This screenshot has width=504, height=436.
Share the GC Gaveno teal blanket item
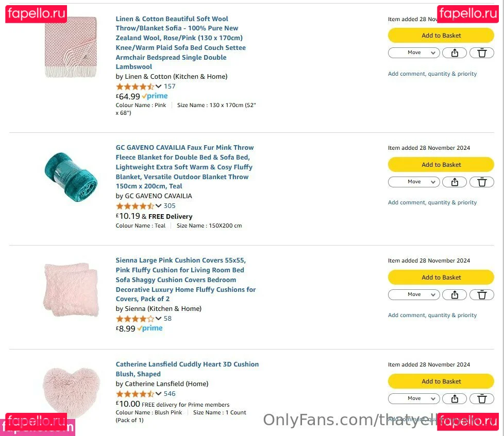(455, 182)
